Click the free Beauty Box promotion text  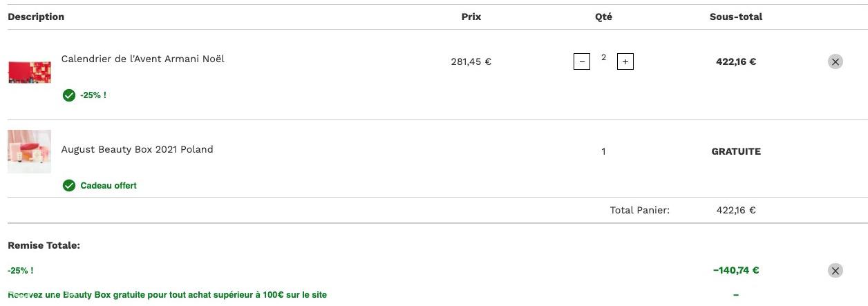coord(167,295)
